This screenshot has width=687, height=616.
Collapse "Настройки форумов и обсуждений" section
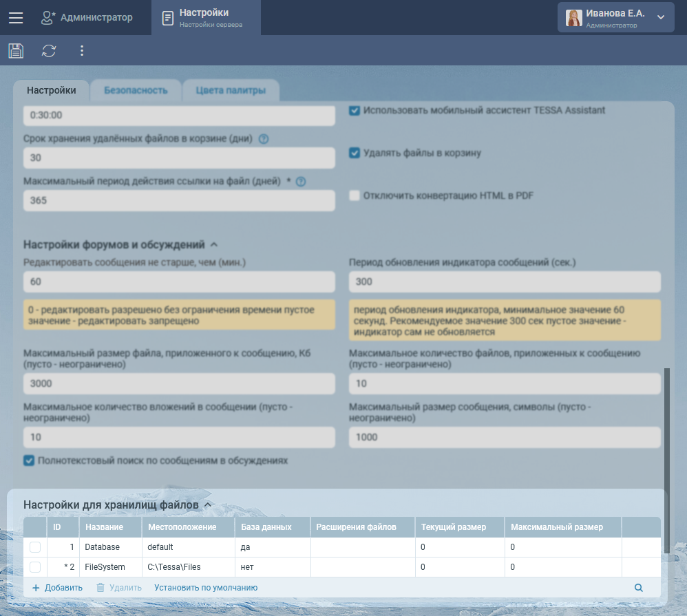(213, 244)
